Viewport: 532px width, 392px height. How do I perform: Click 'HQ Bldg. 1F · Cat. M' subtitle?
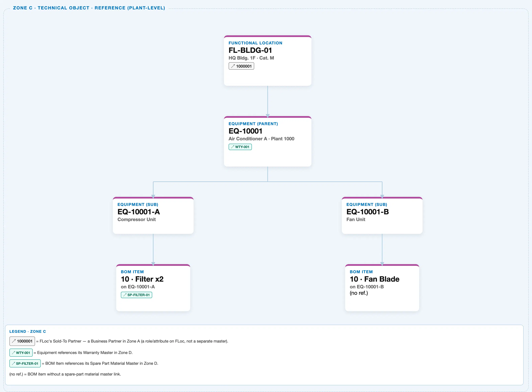tap(251, 58)
